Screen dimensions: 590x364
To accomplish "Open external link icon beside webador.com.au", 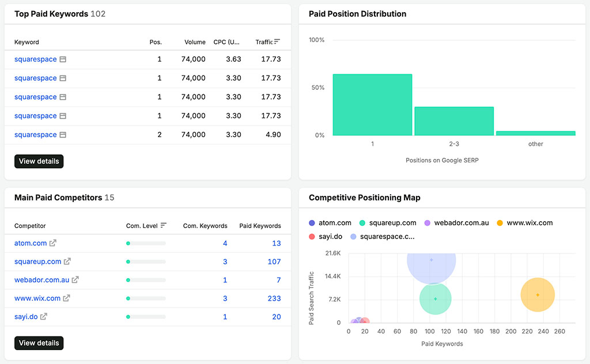I will click(x=75, y=280).
